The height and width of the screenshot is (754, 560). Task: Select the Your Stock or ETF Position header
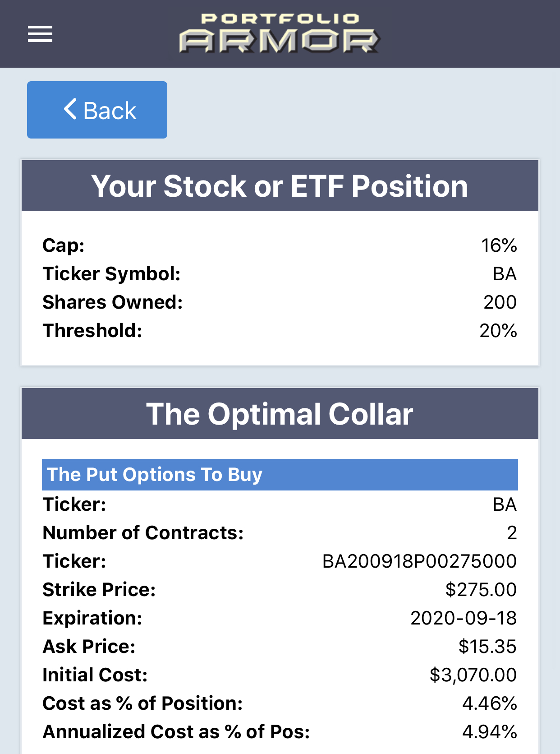pyautogui.click(x=280, y=186)
